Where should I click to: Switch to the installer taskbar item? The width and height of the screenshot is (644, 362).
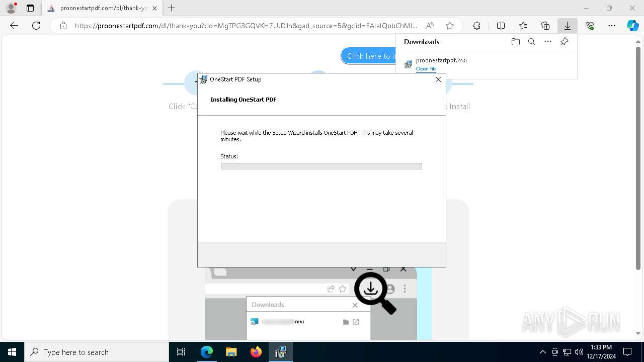pos(281,352)
